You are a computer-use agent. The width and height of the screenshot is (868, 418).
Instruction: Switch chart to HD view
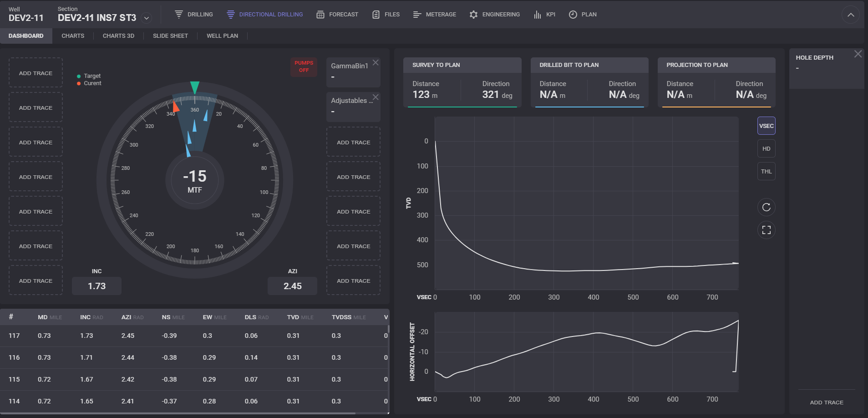pos(766,149)
